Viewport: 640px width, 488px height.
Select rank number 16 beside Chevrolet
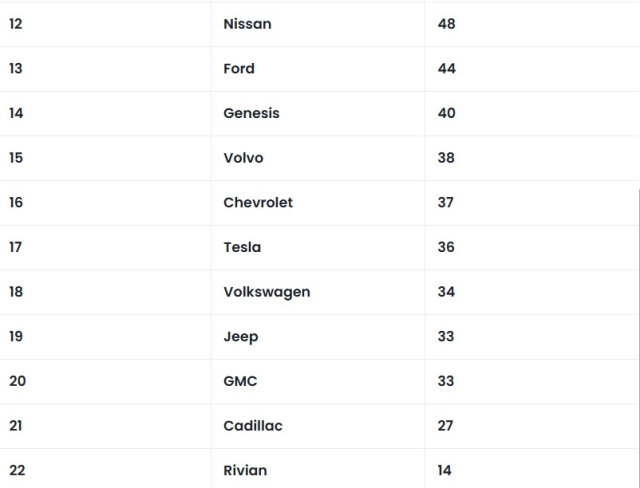click(x=16, y=202)
